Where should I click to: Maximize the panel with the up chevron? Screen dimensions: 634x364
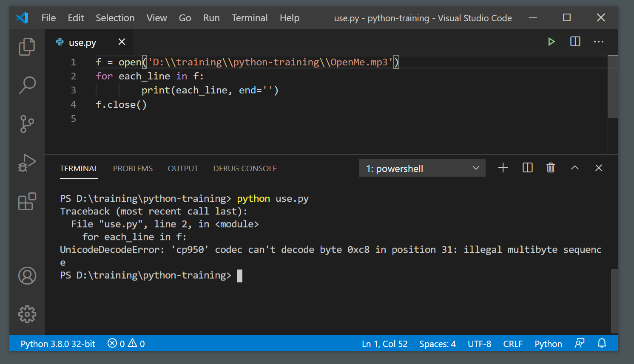(x=575, y=168)
